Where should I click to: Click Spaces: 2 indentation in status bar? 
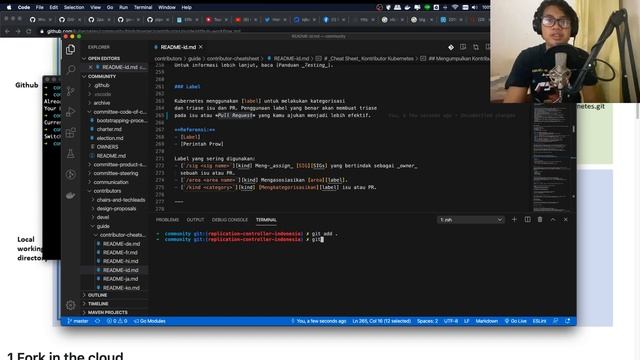click(x=427, y=321)
